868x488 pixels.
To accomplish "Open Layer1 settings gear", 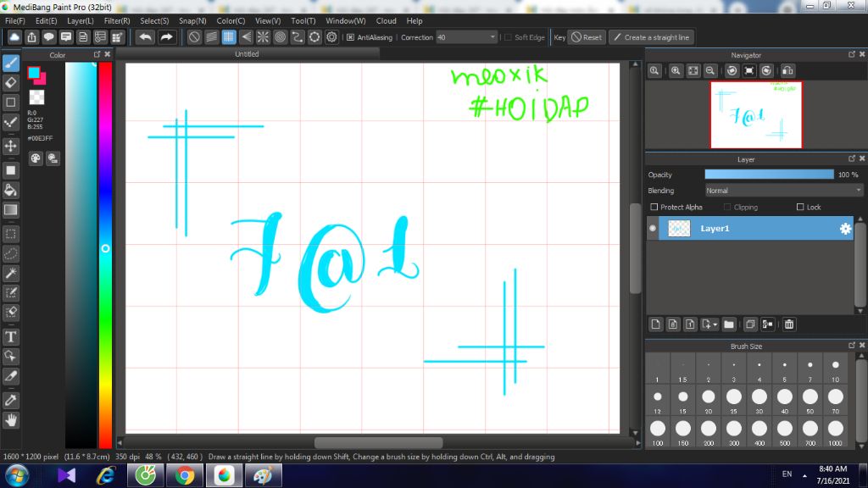I will point(845,229).
